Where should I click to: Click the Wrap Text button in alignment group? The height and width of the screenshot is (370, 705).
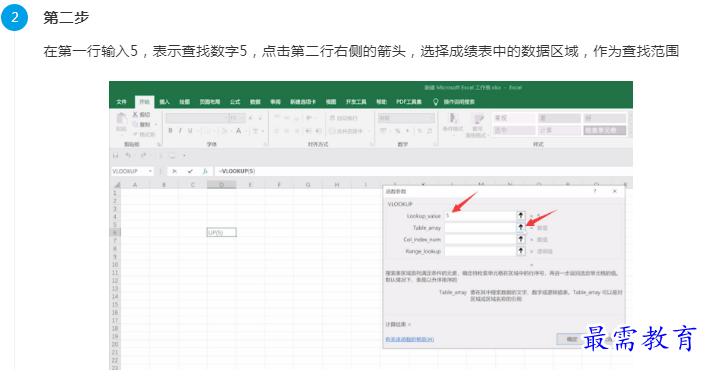point(344,118)
